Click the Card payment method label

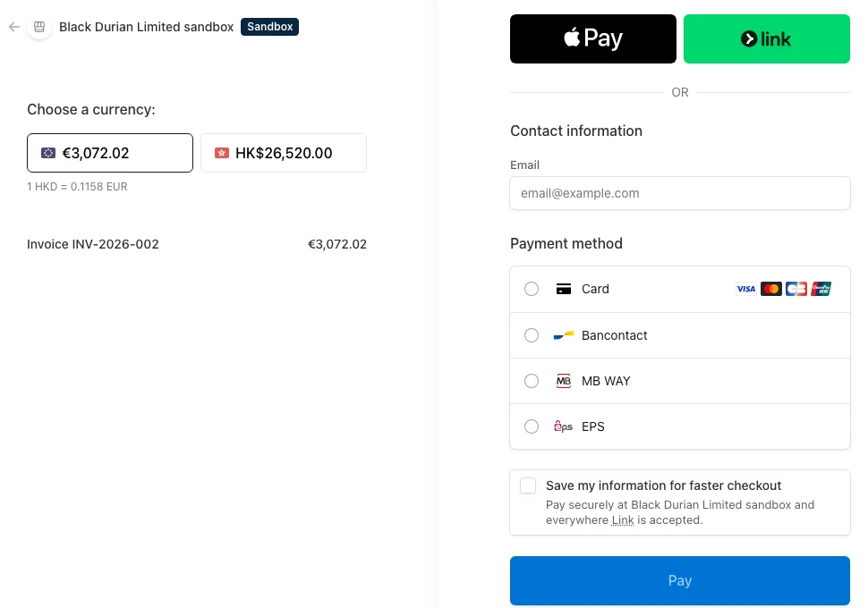point(595,289)
